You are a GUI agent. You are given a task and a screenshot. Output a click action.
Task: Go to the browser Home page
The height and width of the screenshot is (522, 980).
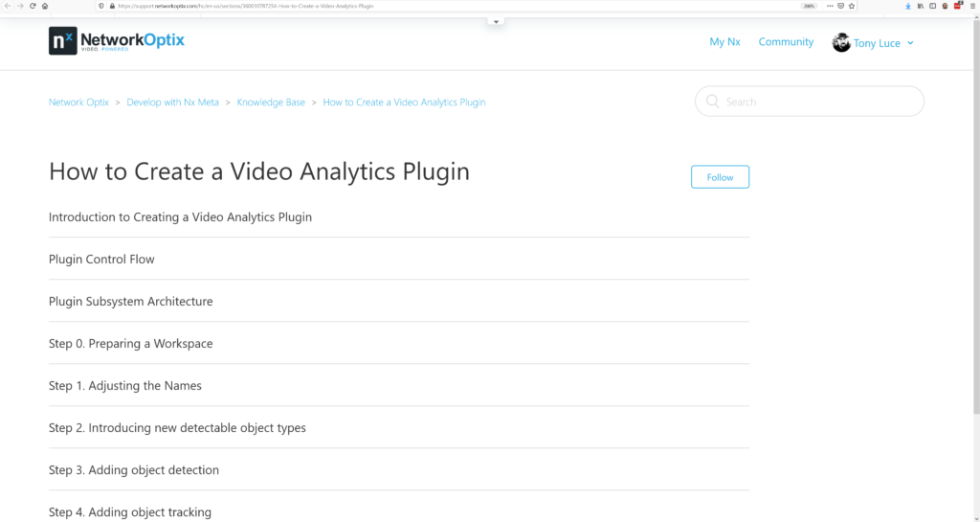click(x=45, y=6)
